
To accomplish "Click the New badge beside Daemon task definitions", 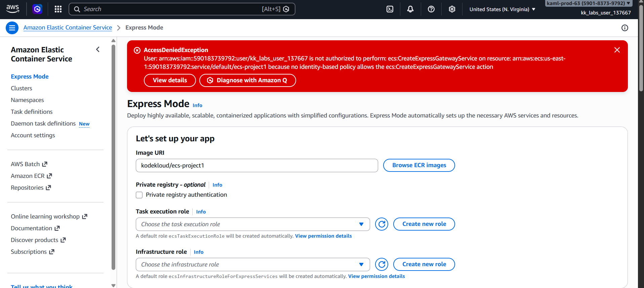I will point(84,124).
